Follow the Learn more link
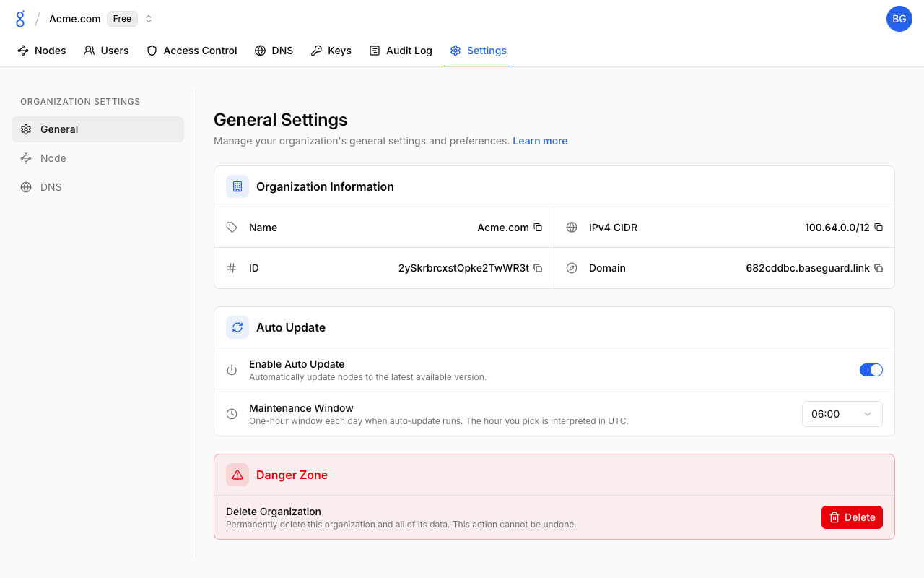 [x=540, y=141]
